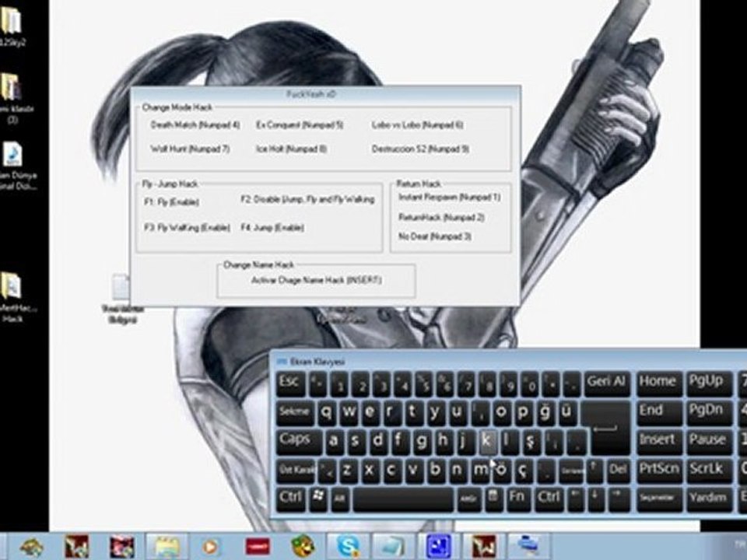
Task: Click the Ctrl key beside Windows key
Action: (x=291, y=499)
